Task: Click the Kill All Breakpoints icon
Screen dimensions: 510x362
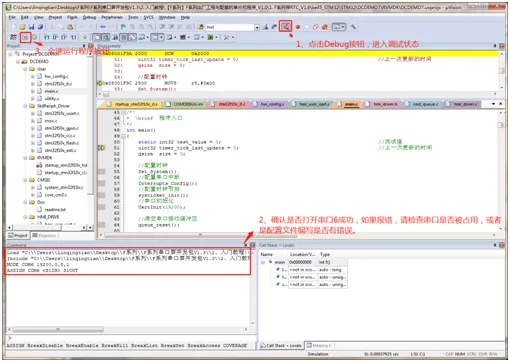Action: [x=324, y=27]
